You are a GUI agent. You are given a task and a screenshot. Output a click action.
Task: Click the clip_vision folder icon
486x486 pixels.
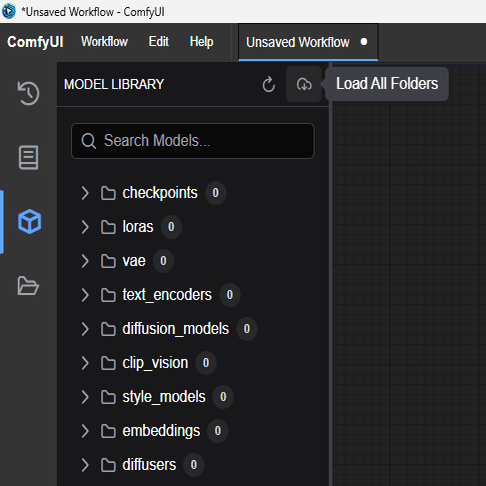coord(108,363)
